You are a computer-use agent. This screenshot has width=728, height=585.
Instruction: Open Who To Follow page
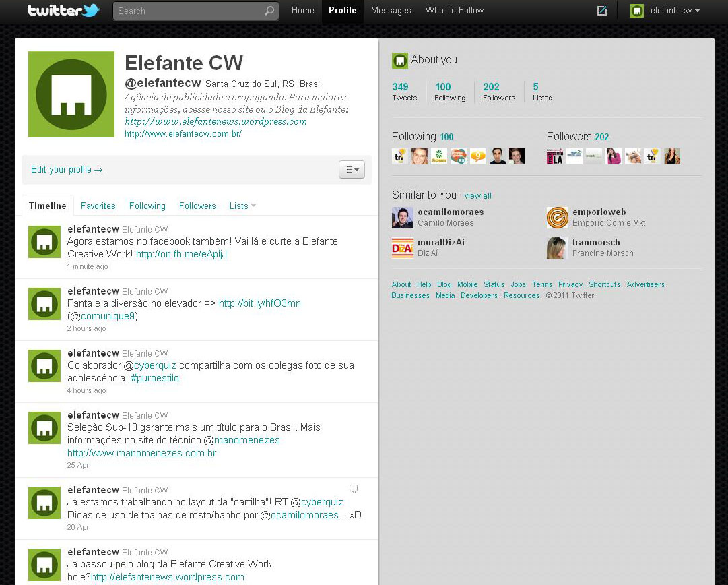(455, 11)
